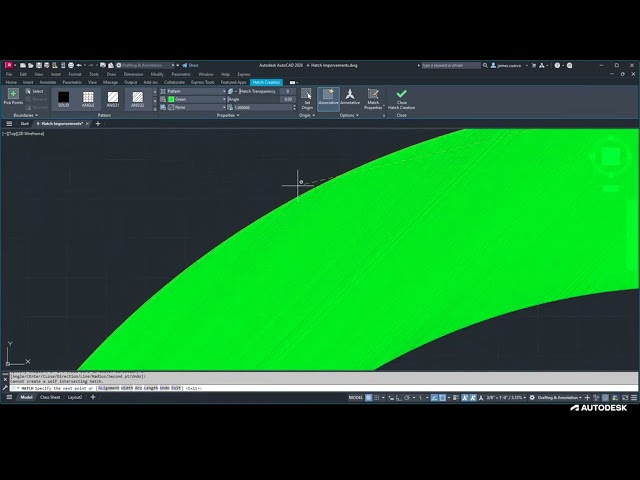The width and height of the screenshot is (640, 480).
Task: Toggle the Associative hatch option
Action: pyautogui.click(x=328, y=98)
